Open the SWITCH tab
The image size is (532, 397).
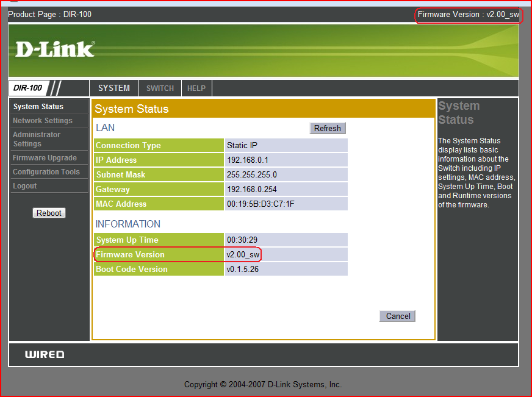(160, 88)
